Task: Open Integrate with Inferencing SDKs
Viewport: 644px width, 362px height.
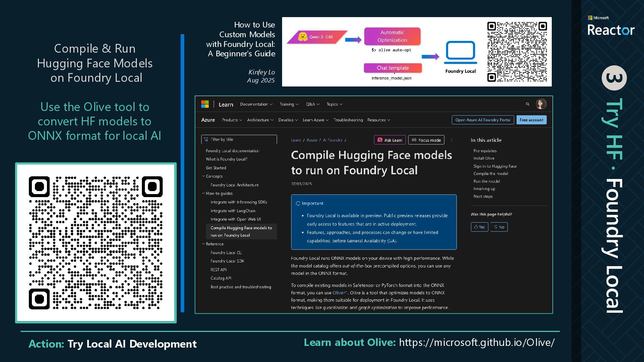Action: point(239,202)
